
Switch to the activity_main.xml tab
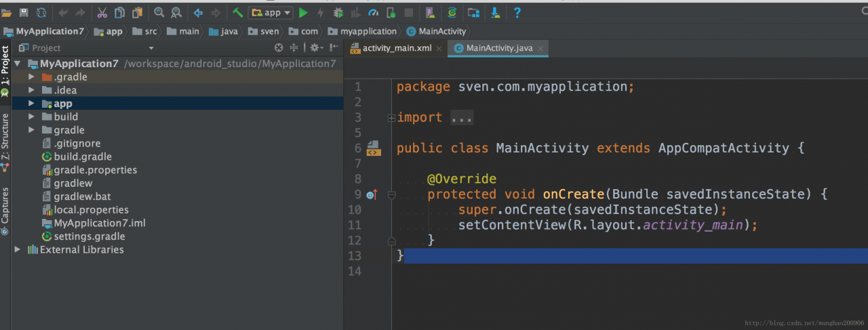pyautogui.click(x=396, y=48)
